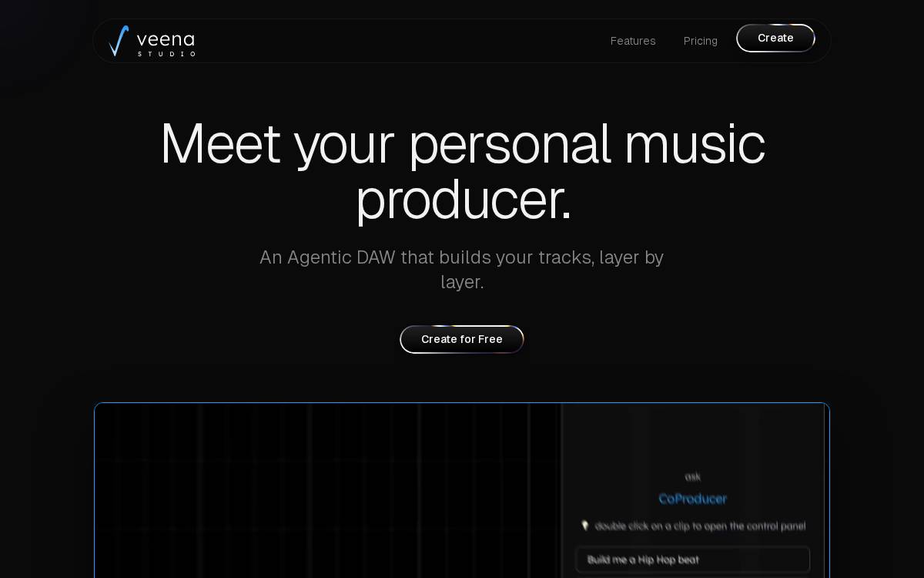Click the Veena Studio logo
The height and width of the screenshot is (578, 924).
152,41
